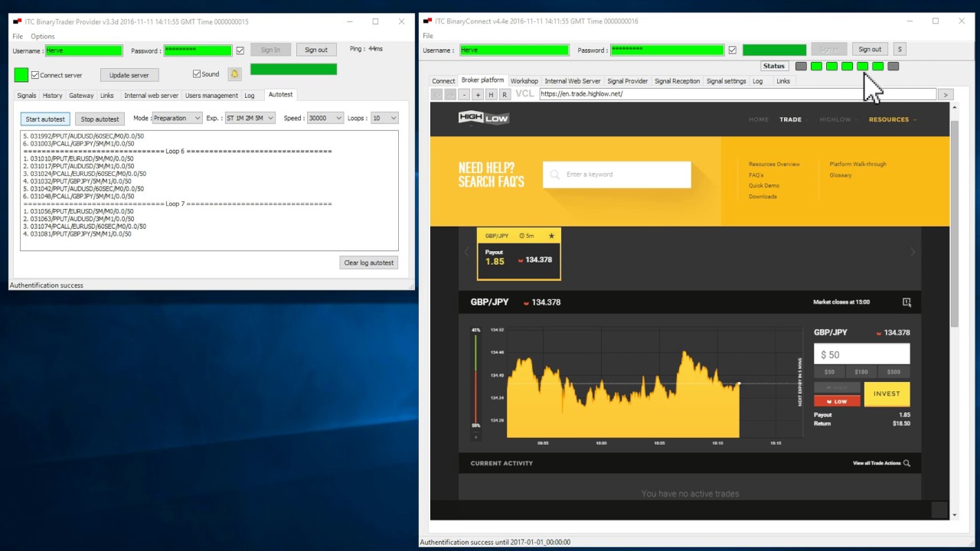Click the star favorite icon on GBP/JPY card
980x551 pixels.
click(551, 236)
